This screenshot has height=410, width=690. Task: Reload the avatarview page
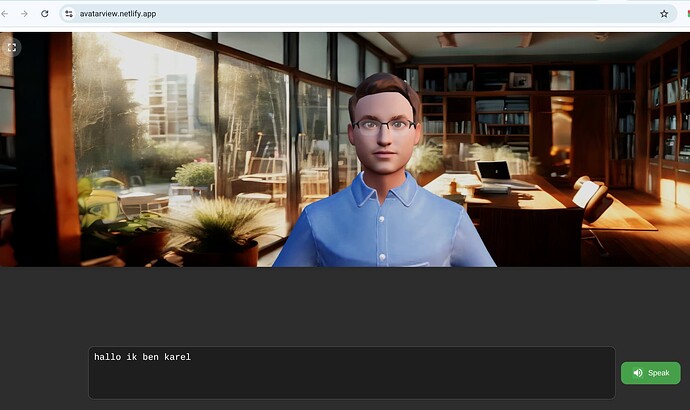click(x=45, y=14)
